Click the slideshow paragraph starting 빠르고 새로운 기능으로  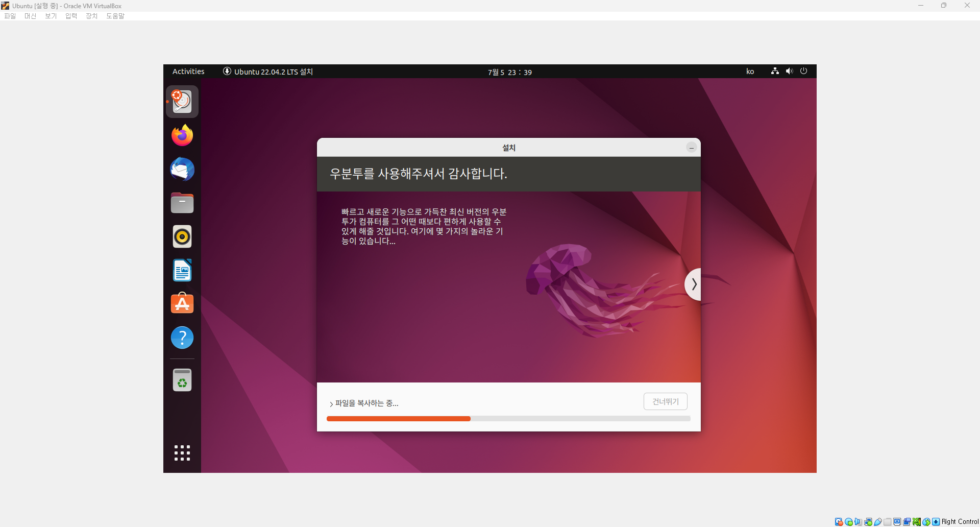coord(424,226)
